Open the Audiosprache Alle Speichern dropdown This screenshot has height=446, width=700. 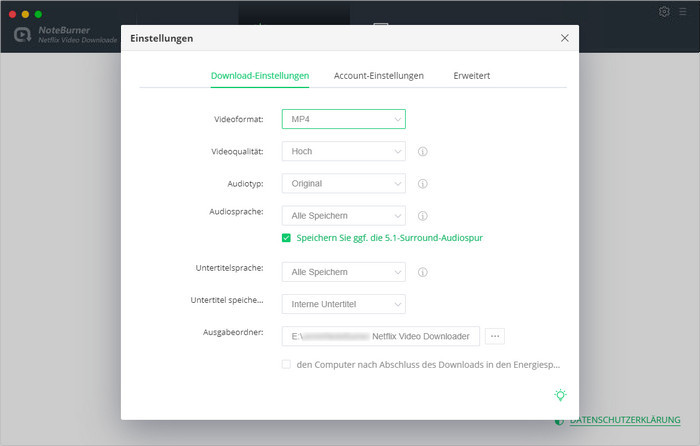(x=344, y=216)
